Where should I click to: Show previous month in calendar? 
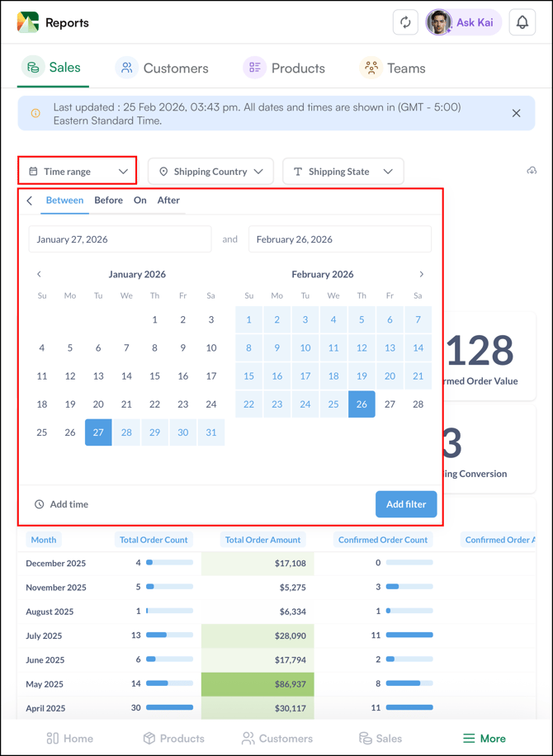(39, 274)
